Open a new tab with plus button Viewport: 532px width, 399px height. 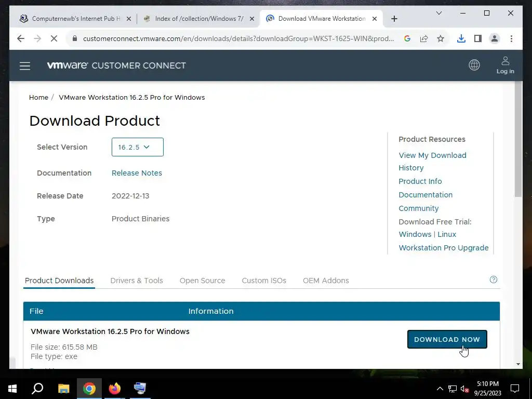[x=394, y=19]
